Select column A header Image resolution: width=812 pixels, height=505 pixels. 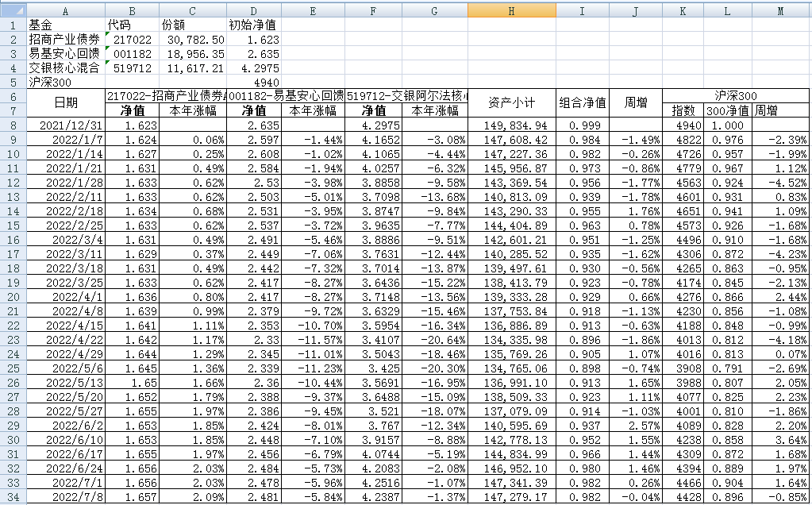66,10
